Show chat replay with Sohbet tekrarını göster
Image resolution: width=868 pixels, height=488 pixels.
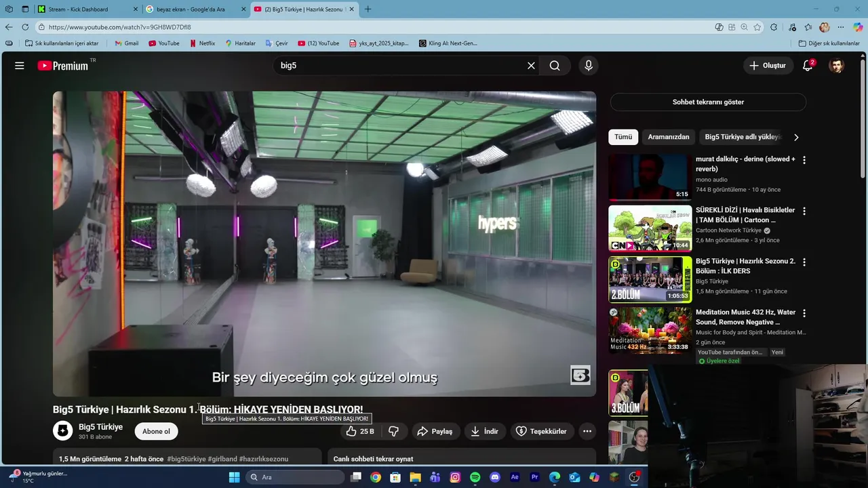pyautogui.click(x=708, y=102)
